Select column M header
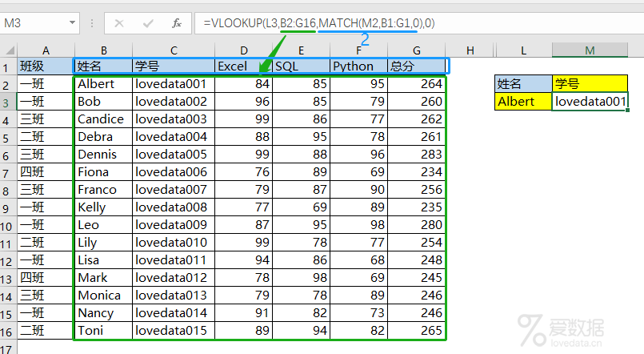644x354 pixels. click(590, 50)
